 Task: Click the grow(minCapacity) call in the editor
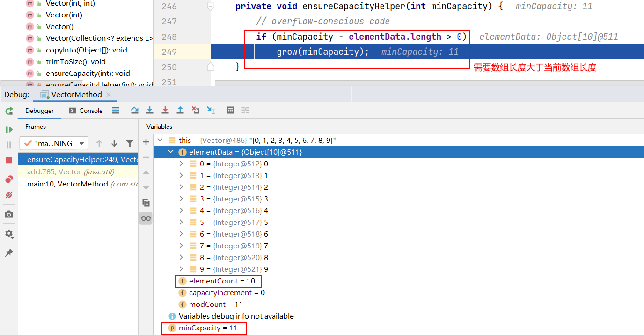click(323, 52)
